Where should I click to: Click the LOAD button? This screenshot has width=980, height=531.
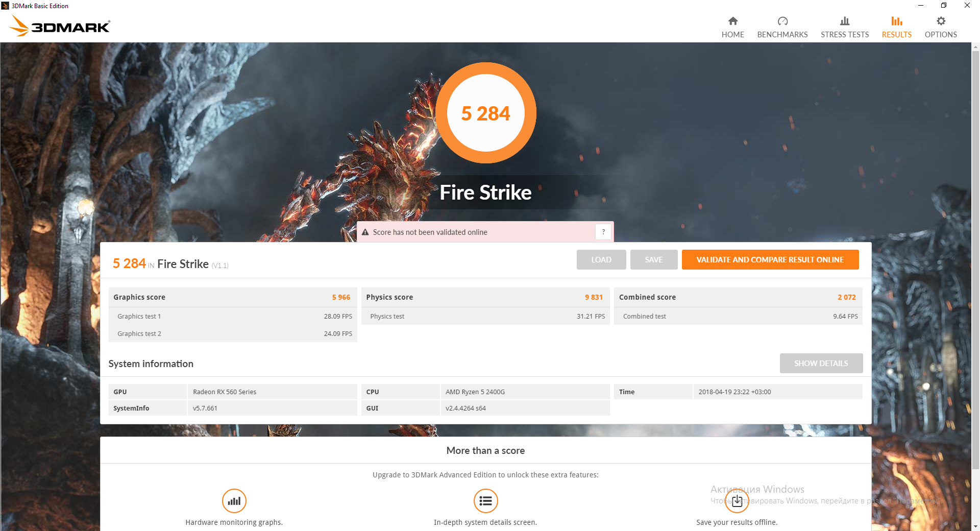click(x=601, y=259)
